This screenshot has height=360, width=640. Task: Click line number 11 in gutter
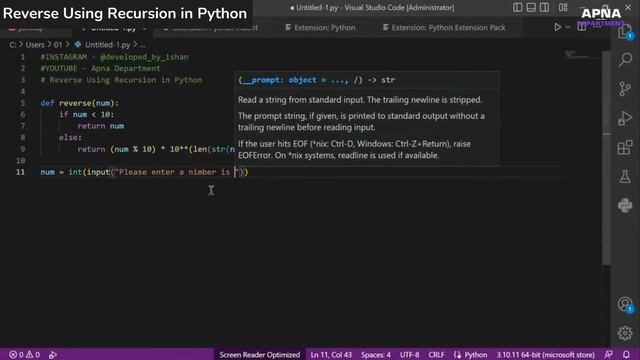coord(20,172)
